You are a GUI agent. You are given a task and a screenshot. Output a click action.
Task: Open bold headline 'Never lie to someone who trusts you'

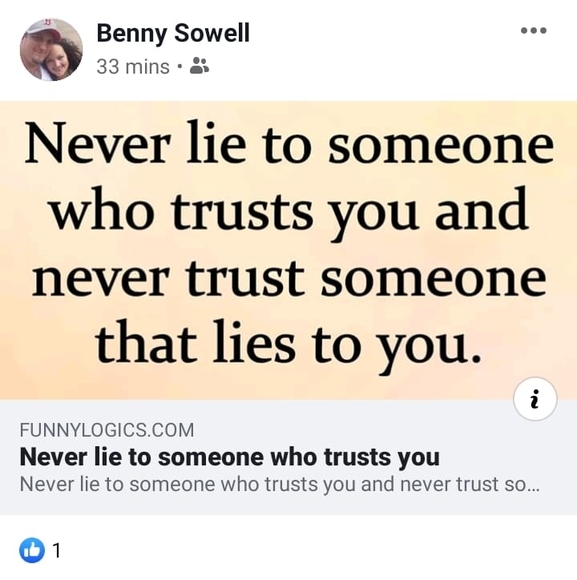pos(229,458)
